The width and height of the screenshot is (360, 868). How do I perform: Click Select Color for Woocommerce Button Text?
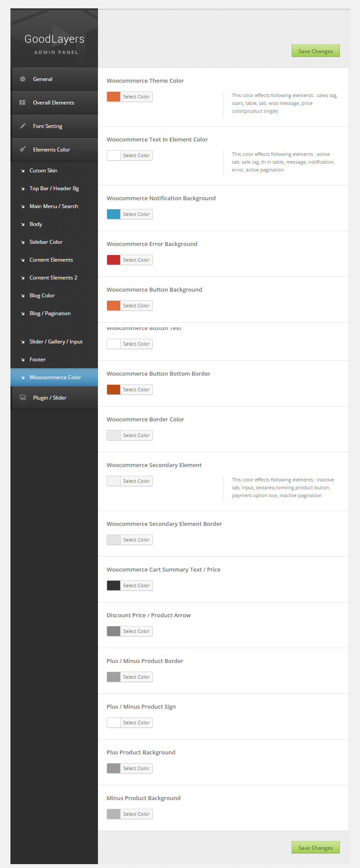136,344
